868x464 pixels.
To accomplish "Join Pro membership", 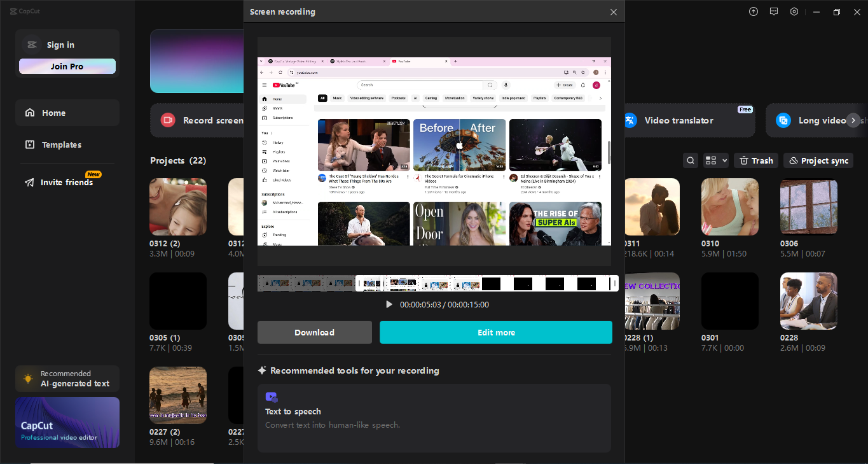I will (x=67, y=66).
